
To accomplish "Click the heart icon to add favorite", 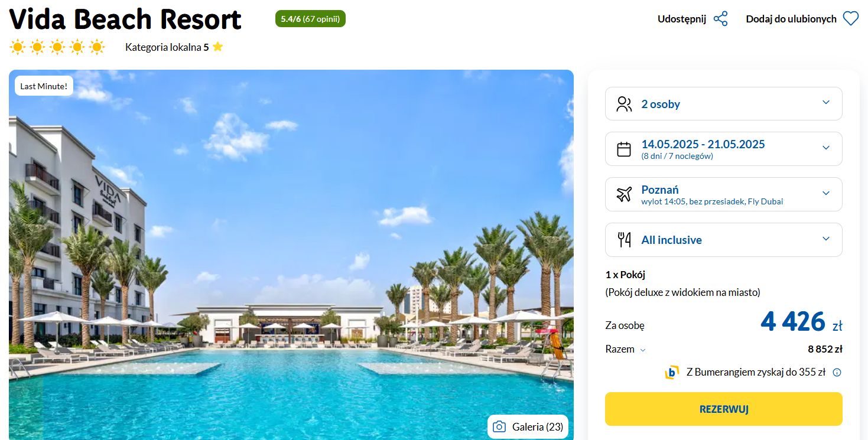I will pos(850,19).
